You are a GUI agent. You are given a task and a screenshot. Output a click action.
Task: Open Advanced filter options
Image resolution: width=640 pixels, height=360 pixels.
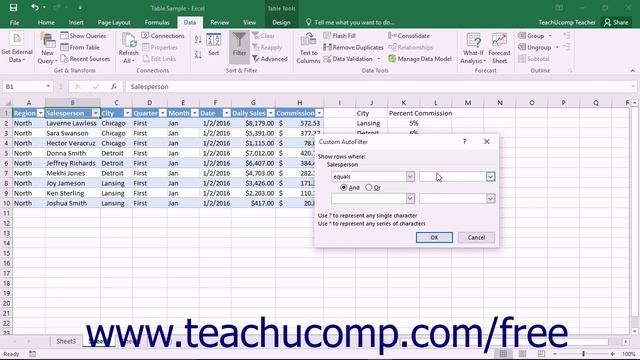(x=270, y=59)
